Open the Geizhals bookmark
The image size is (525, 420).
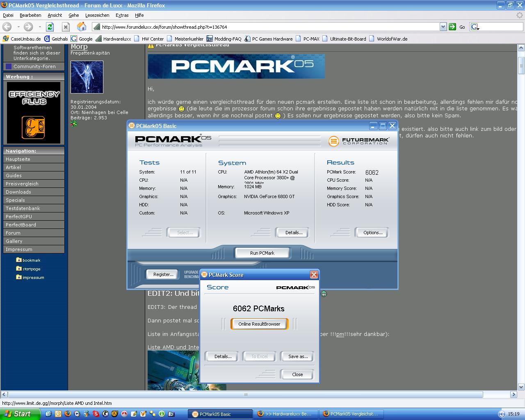click(x=56, y=39)
